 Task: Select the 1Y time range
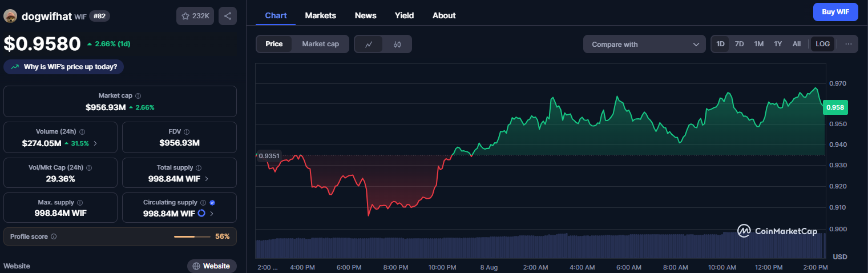click(x=777, y=44)
